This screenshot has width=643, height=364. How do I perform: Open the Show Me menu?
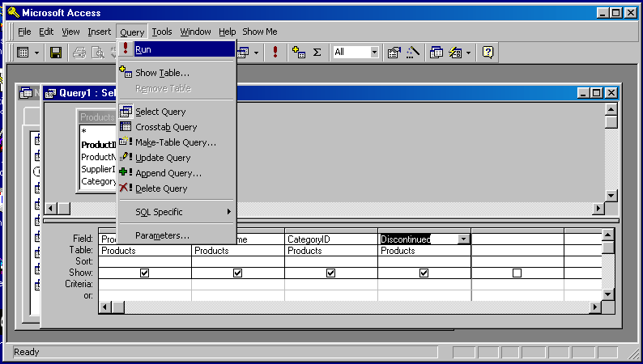(260, 32)
